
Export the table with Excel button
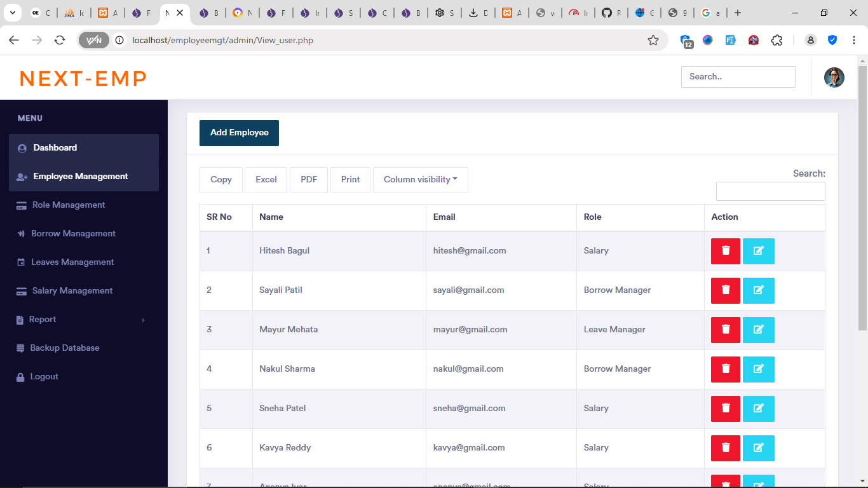pyautogui.click(x=266, y=180)
